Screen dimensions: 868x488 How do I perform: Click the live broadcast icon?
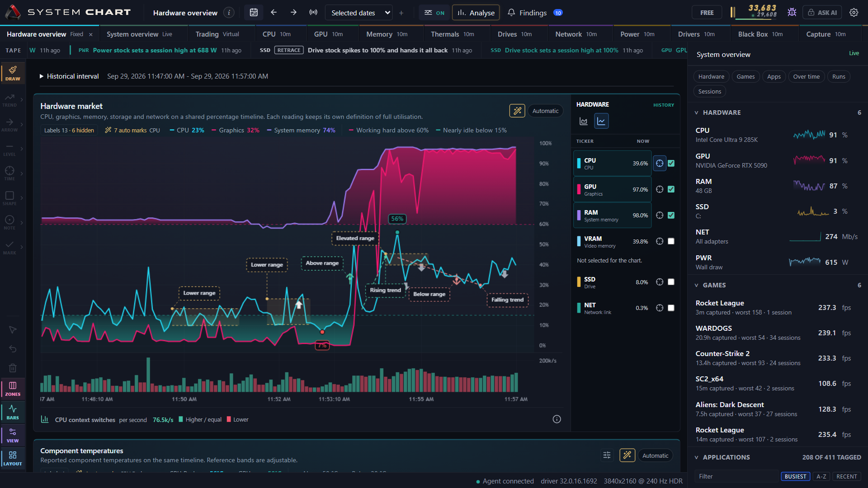(x=313, y=13)
